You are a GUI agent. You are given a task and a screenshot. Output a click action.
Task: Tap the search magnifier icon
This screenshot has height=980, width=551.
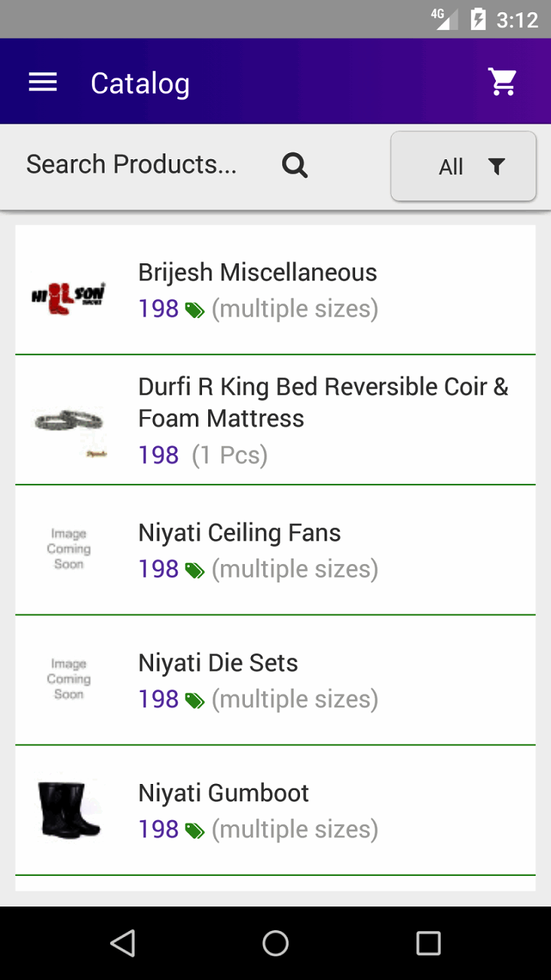point(295,165)
